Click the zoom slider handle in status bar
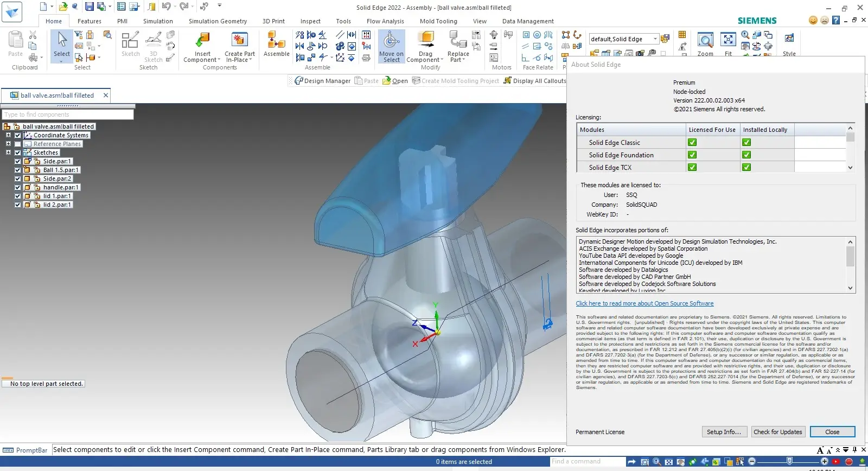 (x=790, y=461)
